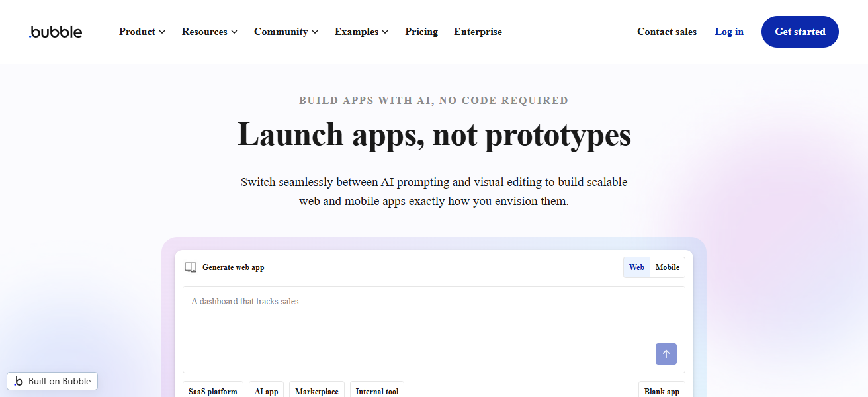The height and width of the screenshot is (397, 868).
Task: Go to the Pricing page
Action: tap(421, 32)
